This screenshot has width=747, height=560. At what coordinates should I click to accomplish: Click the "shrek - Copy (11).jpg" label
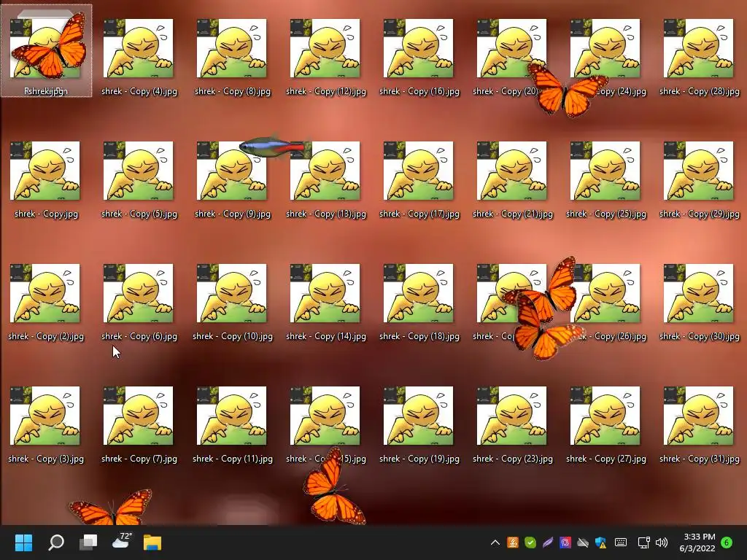233,459
